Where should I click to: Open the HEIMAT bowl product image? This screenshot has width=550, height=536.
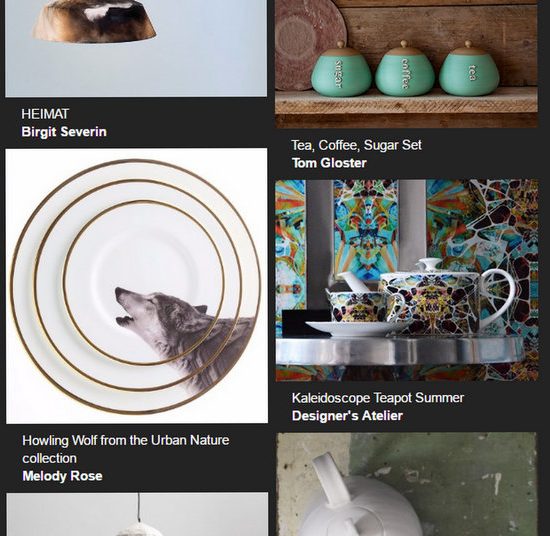136,48
